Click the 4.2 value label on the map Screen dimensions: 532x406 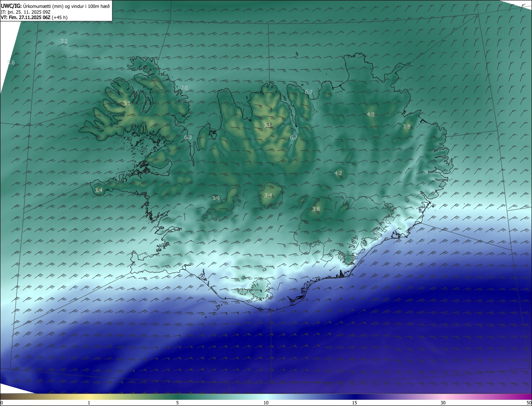click(338, 173)
